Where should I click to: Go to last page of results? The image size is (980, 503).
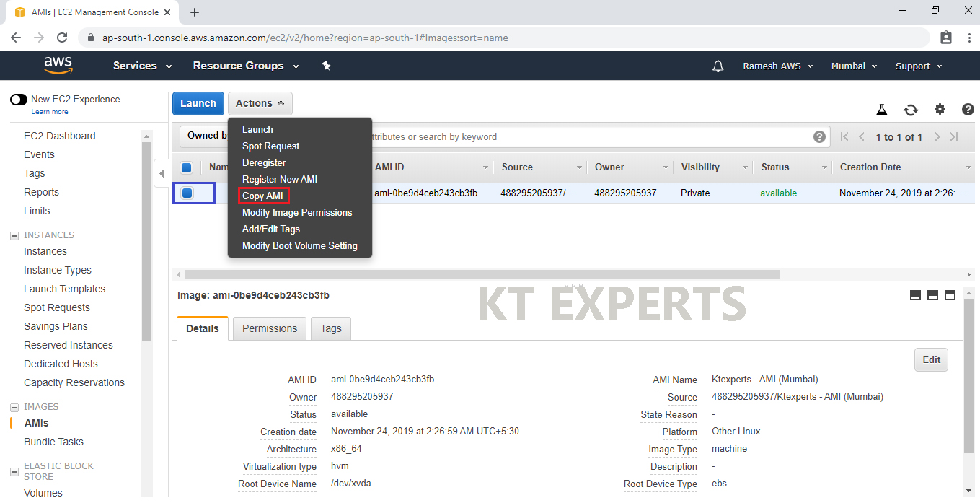[954, 137]
